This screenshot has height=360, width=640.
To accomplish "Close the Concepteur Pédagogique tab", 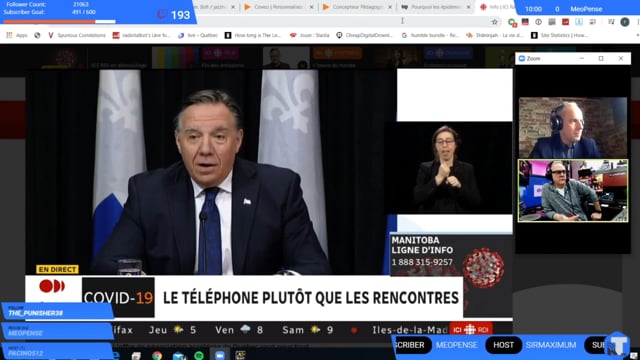I will [x=390, y=7].
